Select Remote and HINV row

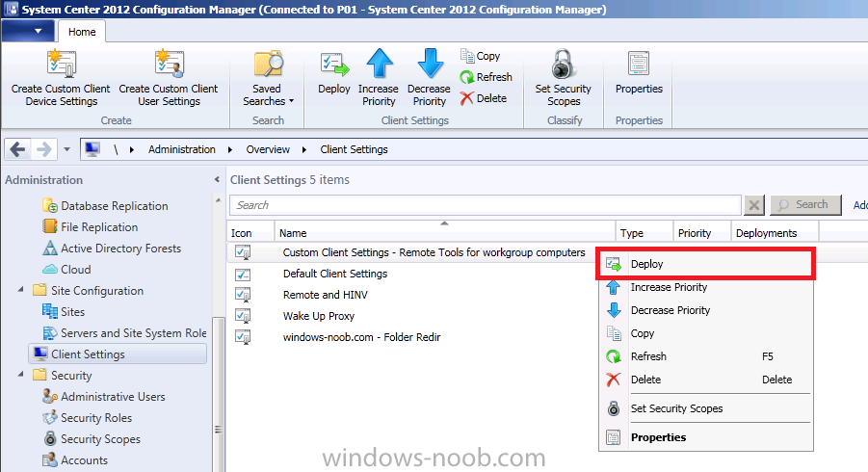point(325,295)
